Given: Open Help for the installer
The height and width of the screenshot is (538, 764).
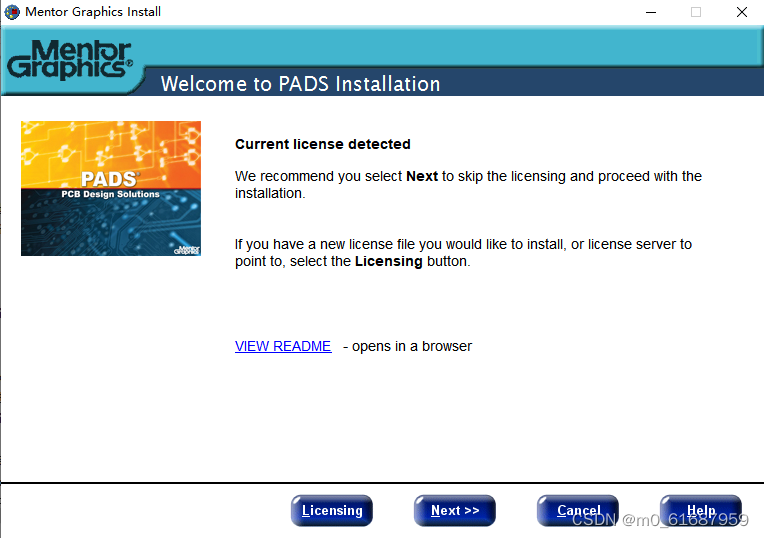Looking at the screenshot, I should [x=701, y=510].
